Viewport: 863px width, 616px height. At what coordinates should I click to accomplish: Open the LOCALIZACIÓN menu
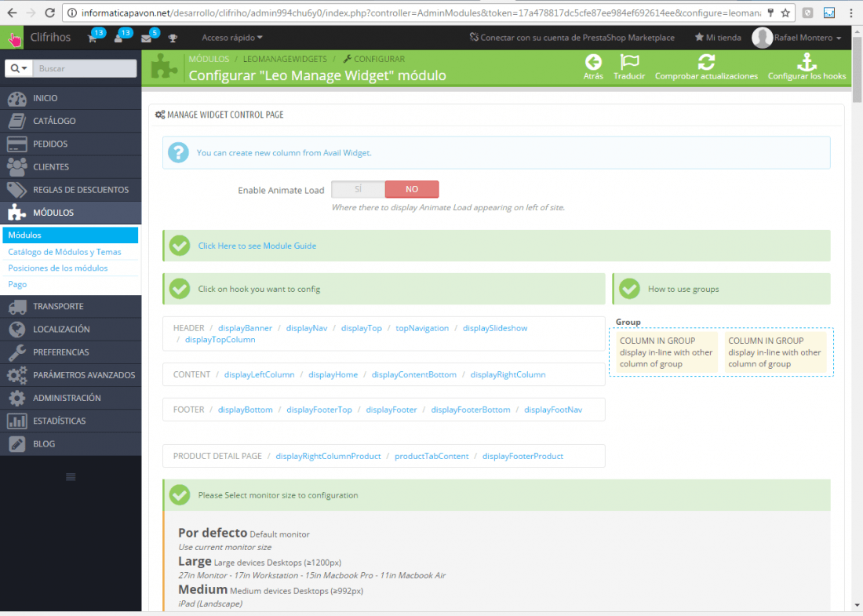[x=71, y=330]
